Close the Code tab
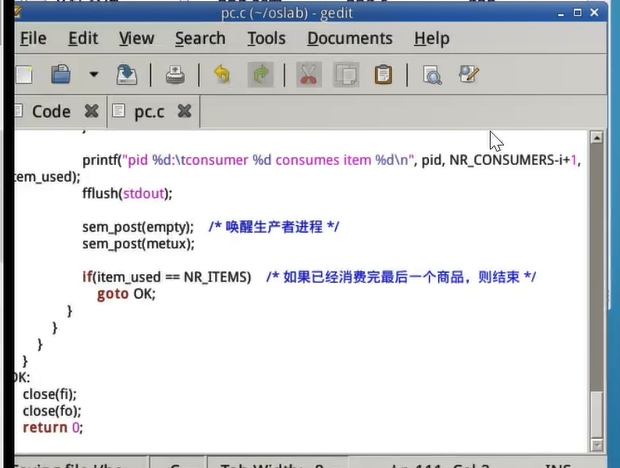The image size is (620, 468). click(x=91, y=111)
